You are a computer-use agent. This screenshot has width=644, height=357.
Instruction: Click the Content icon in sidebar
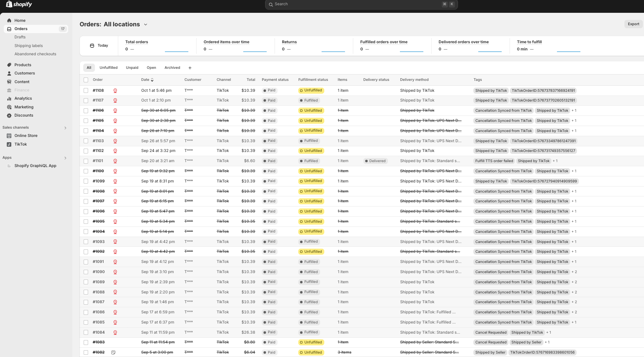coord(9,82)
